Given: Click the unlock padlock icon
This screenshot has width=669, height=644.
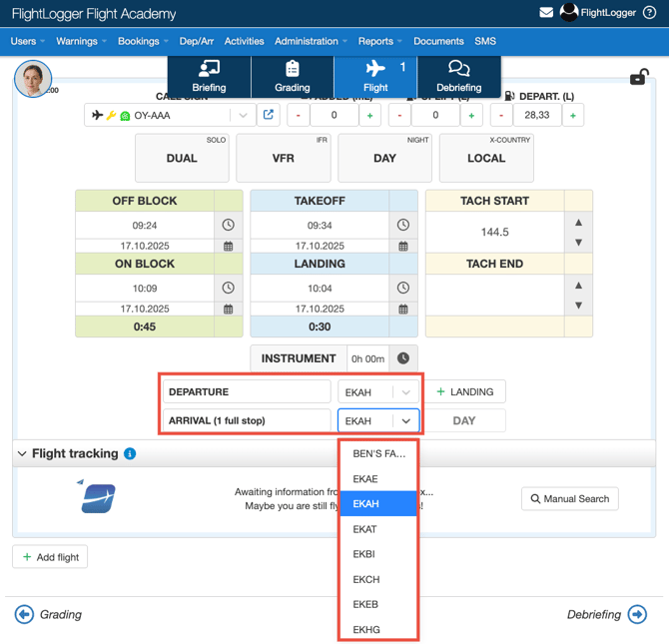Looking at the screenshot, I should coord(639,77).
